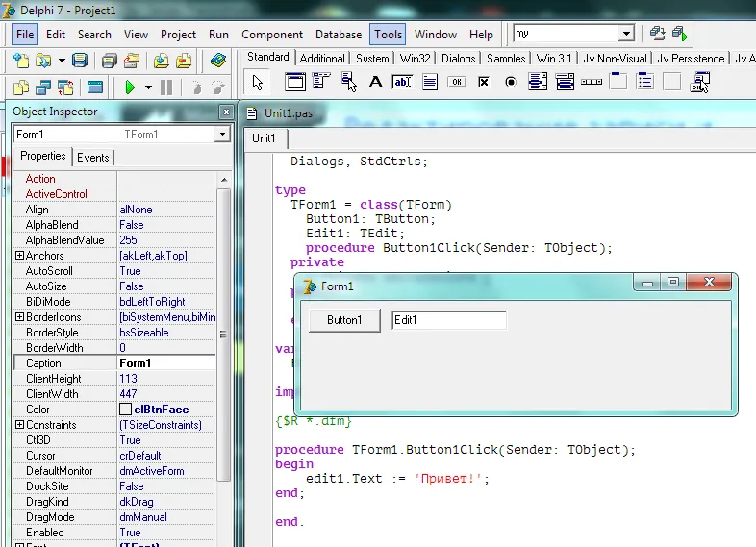Select the TButton OK component icon
This screenshot has height=547, width=756.
[x=457, y=82]
